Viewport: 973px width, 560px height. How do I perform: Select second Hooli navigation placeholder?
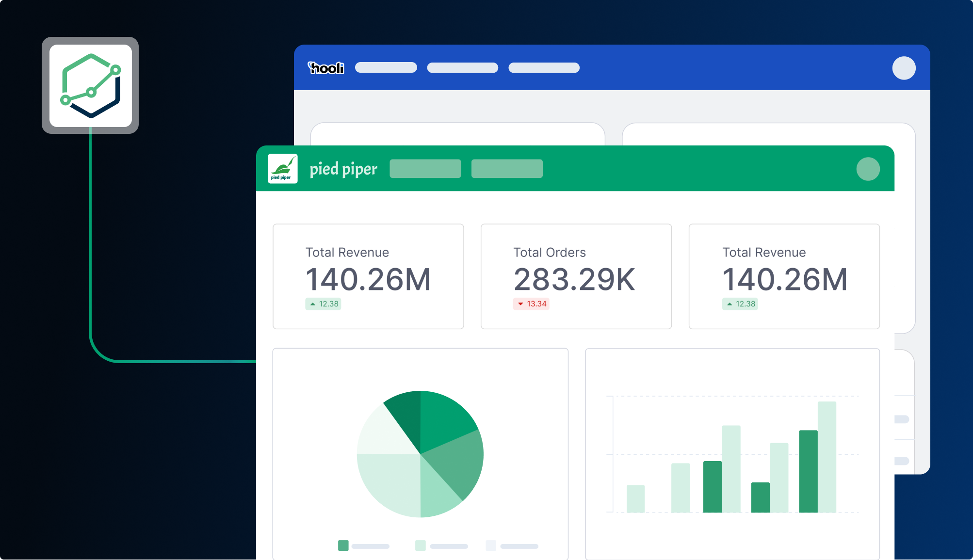[462, 68]
